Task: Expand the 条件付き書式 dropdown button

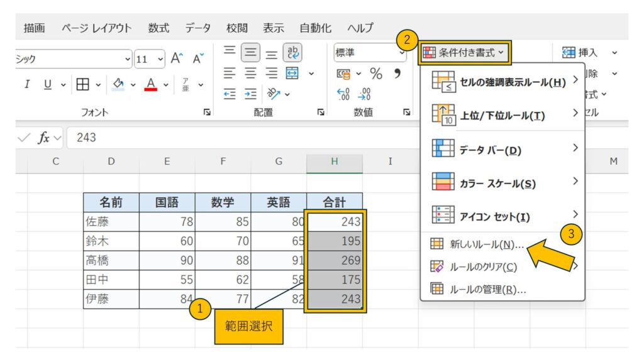Action: point(464,53)
